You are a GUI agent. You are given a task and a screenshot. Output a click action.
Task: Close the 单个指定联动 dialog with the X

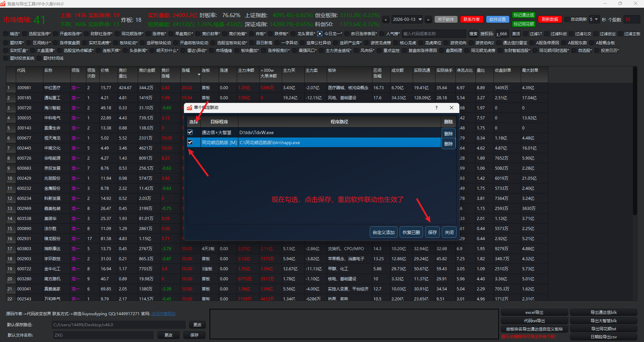[452, 108]
